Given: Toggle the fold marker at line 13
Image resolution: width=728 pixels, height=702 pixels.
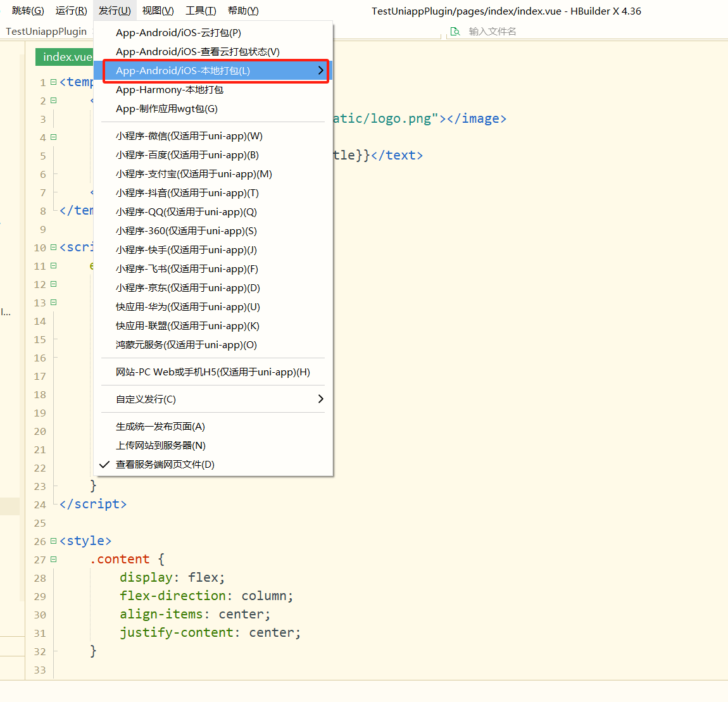Looking at the screenshot, I should tap(53, 302).
